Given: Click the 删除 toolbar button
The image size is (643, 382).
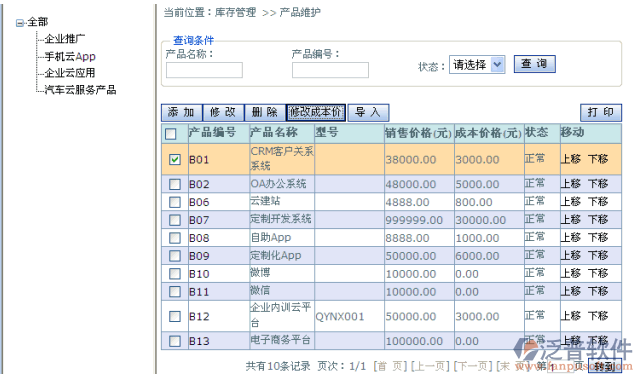Looking at the screenshot, I should 264,112.
